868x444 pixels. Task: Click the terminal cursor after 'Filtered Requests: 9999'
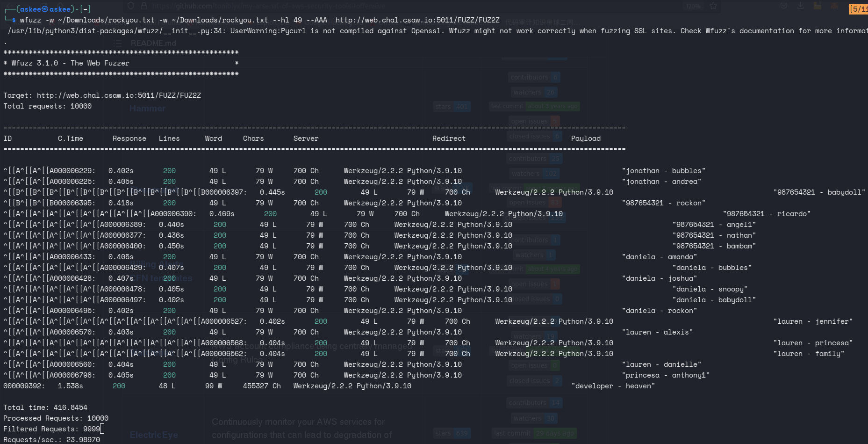click(102, 429)
